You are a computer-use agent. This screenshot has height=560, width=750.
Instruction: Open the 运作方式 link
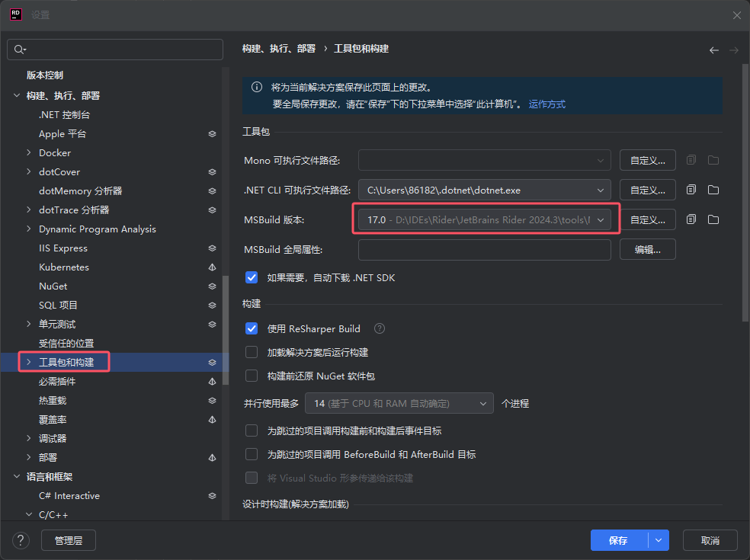pos(546,104)
